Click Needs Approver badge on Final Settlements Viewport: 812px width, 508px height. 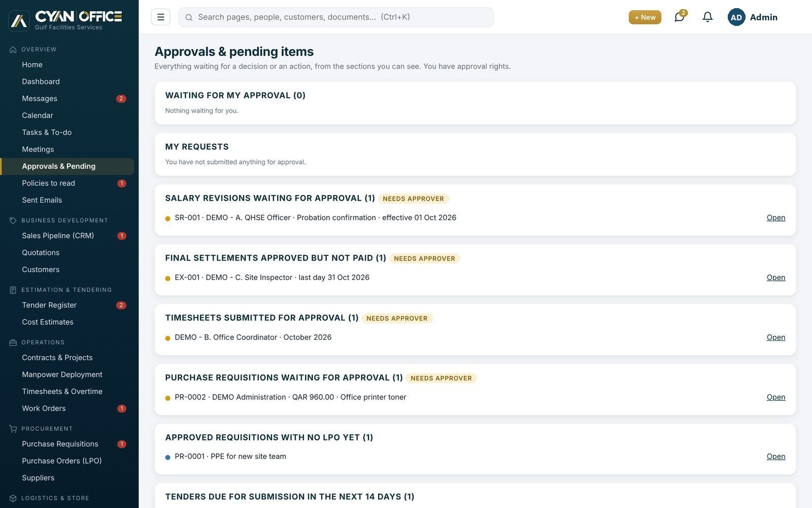click(x=424, y=259)
